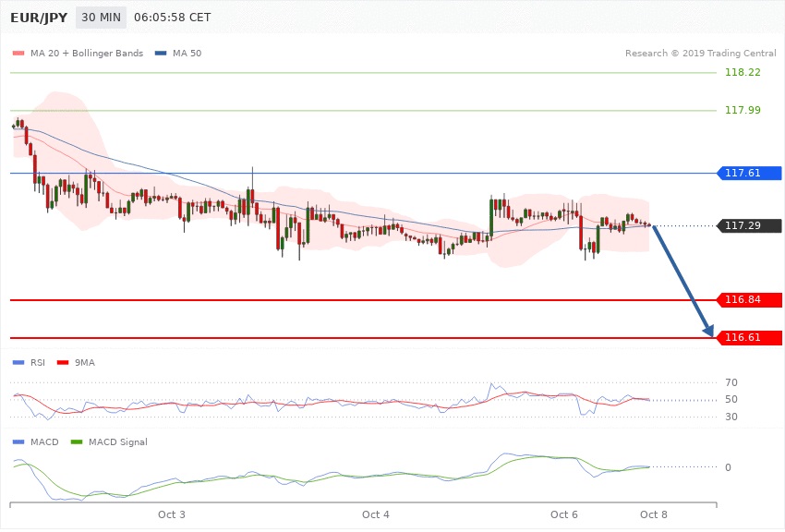Select the Oct 3 date marker
Screen dimensions: 785x532
(172, 514)
